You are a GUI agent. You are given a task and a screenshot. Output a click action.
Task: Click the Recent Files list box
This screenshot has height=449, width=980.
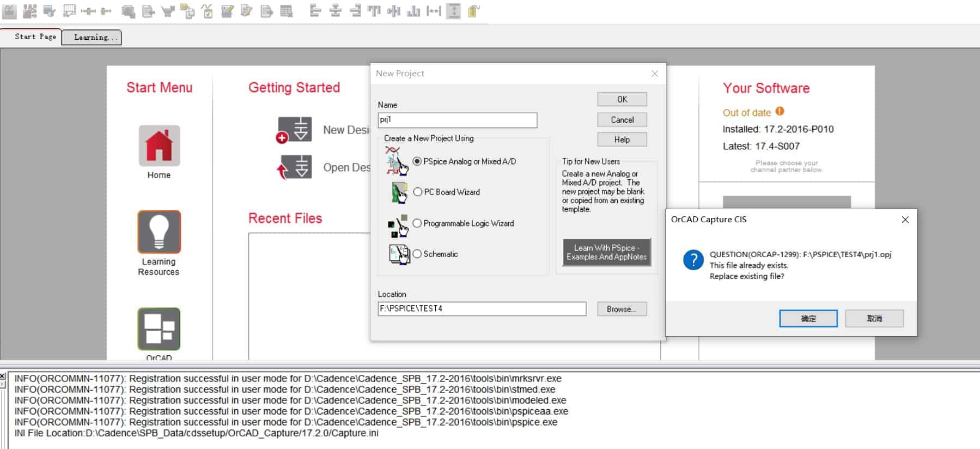(x=309, y=296)
